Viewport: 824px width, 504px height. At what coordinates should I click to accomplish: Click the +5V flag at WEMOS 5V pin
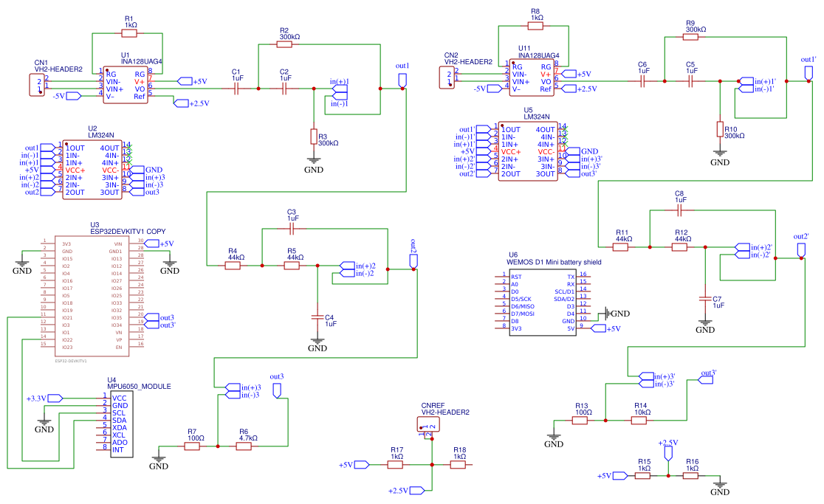tap(599, 328)
